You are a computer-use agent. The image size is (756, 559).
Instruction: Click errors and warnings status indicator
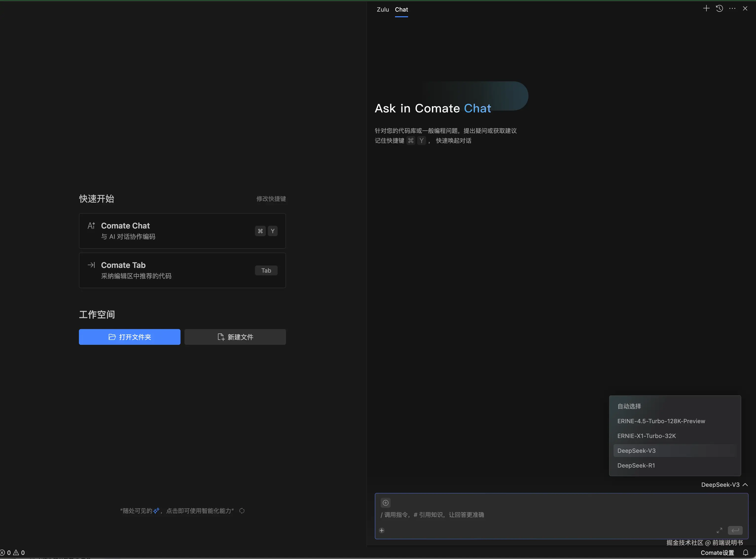(x=13, y=553)
